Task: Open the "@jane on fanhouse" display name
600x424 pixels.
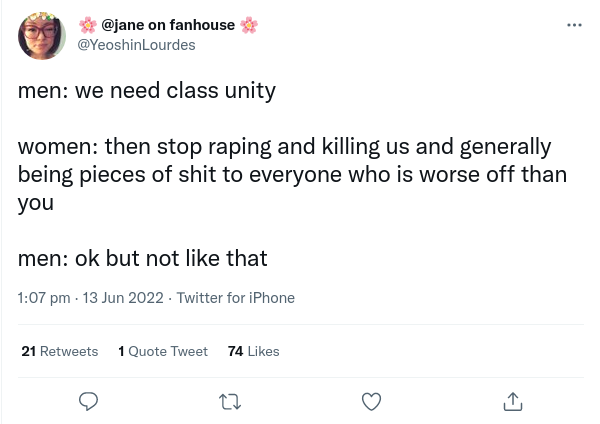Action: click(168, 25)
